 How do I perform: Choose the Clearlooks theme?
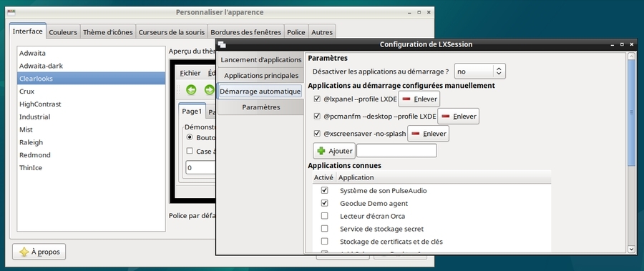coord(91,79)
